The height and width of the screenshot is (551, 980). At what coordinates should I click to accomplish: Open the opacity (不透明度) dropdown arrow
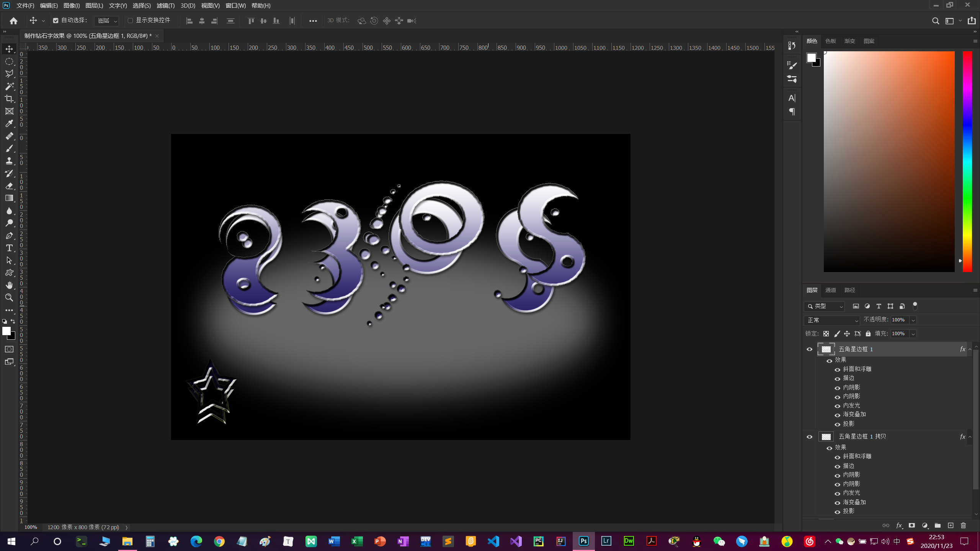[x=913, y=320]
